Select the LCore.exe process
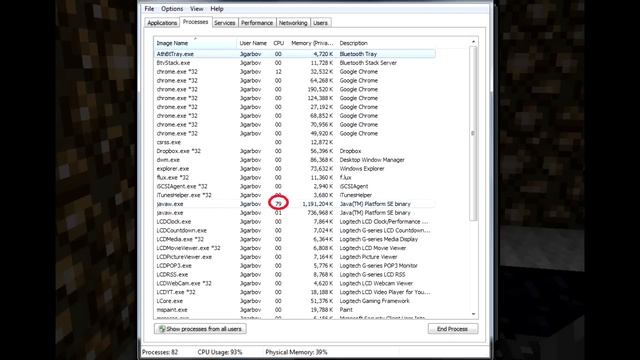Viewport: 640px width, 360px height. pyautogui.click(x=294, y=301)
